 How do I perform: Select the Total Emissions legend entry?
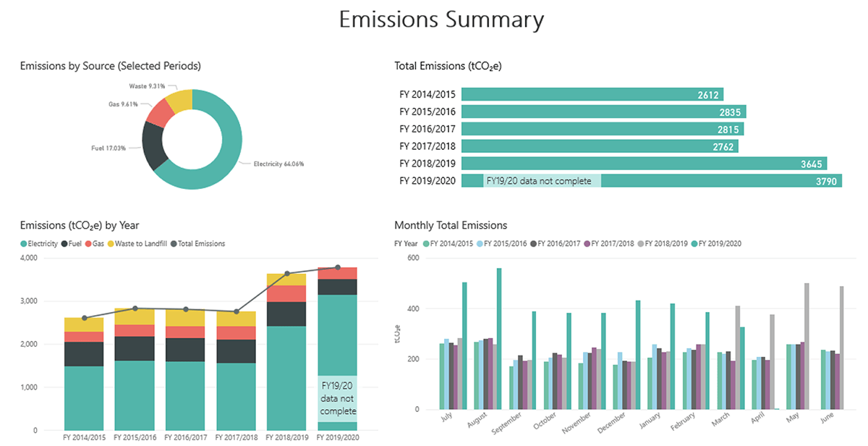[x=197, y=244]
